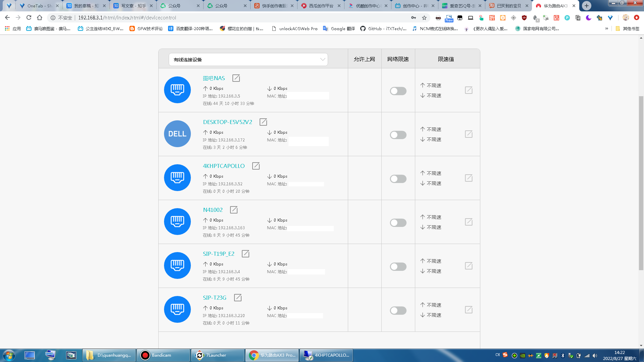
Task: Expand the hidden bookmarks overflow chevron
Action: (x=606, y=29)
